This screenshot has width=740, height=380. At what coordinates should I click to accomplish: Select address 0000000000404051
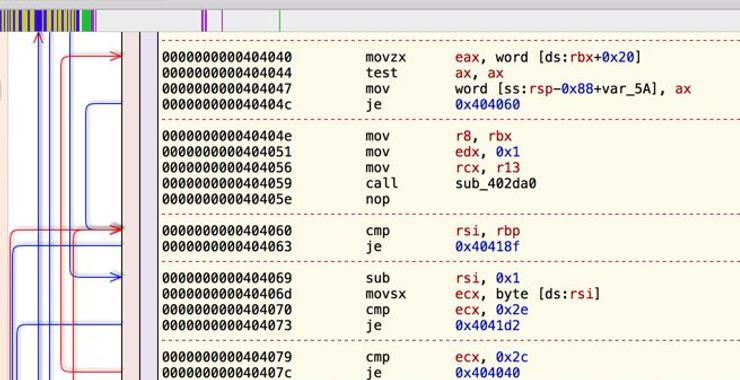point(227,152)
